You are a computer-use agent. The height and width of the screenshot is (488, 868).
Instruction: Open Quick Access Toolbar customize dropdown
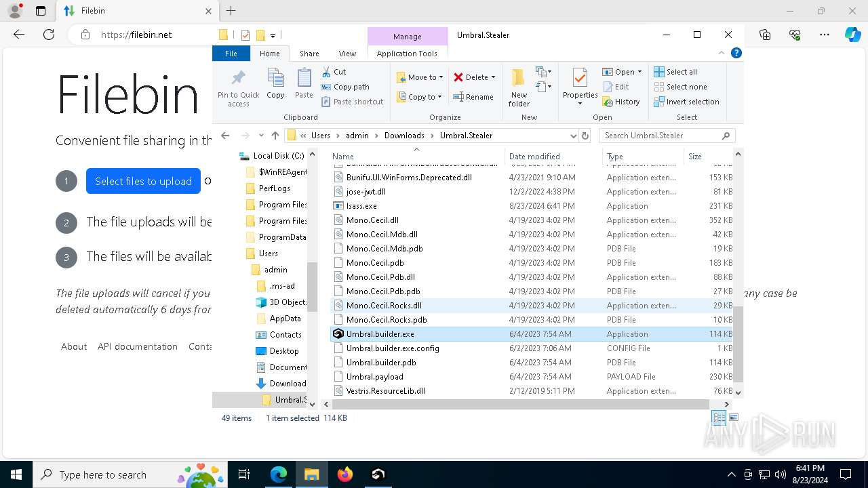point(273,35)
